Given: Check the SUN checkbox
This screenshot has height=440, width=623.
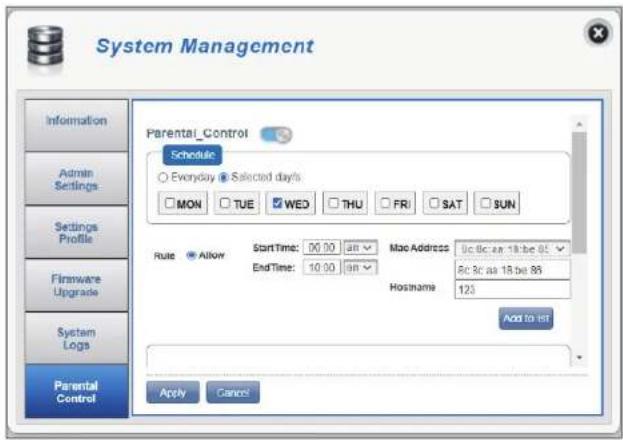Looking at the screenshot, I should [486, 203].
